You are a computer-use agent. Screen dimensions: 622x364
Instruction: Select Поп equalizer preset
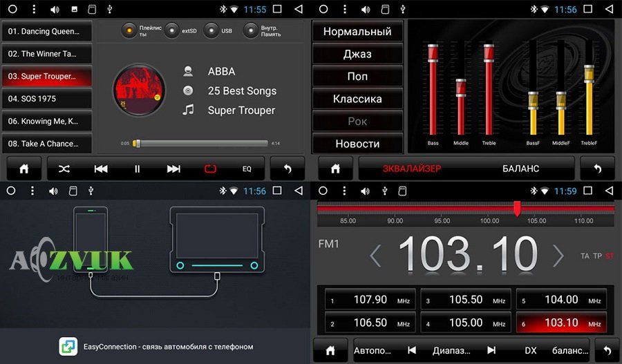pos(357,76)
